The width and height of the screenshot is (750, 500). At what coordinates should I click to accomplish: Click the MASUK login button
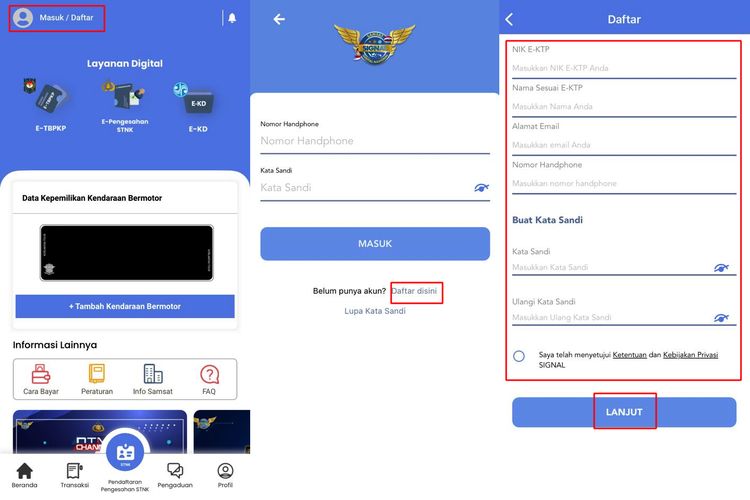pos(375,244)
